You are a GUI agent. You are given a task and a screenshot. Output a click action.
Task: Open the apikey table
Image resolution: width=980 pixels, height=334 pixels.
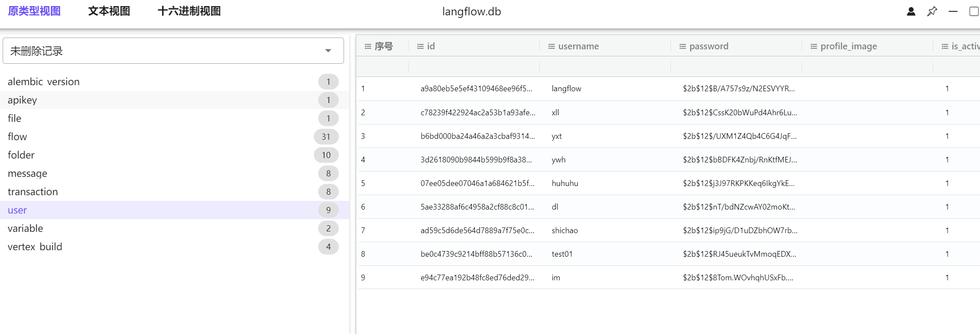click(22, 100)
